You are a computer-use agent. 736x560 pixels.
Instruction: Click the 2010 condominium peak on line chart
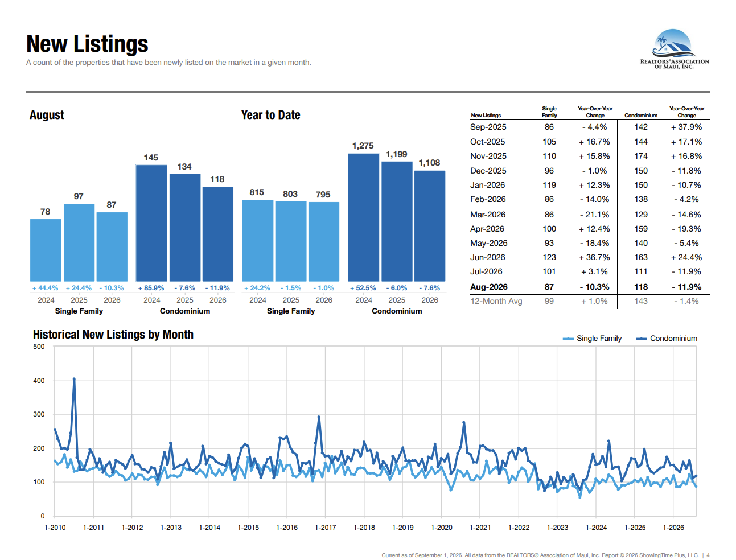coord(74,379)
